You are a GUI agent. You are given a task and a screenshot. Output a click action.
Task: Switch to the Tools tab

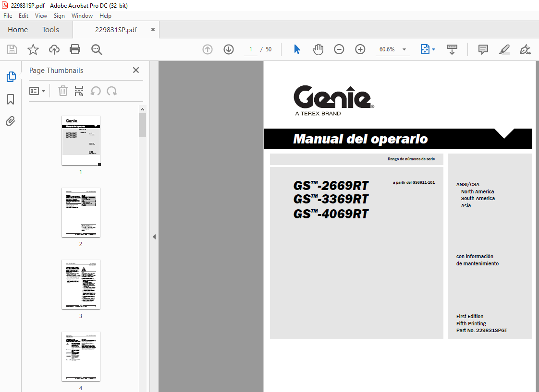(50, 30)
